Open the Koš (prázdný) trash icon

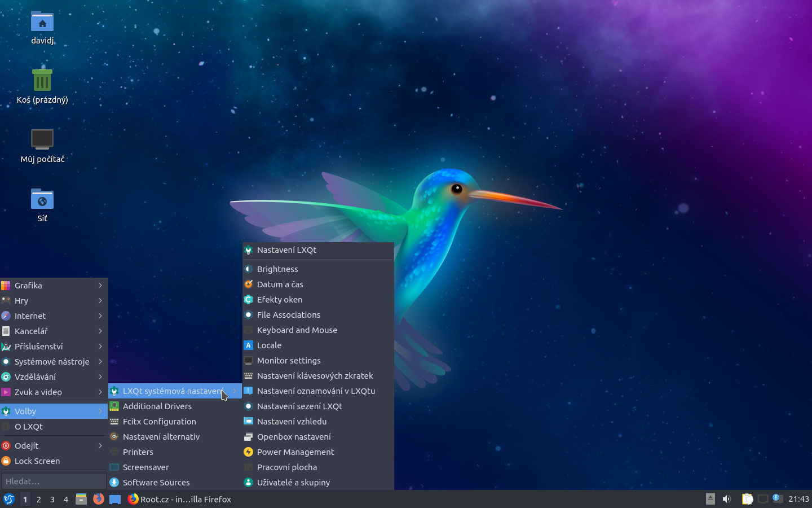tap(42, 85)
